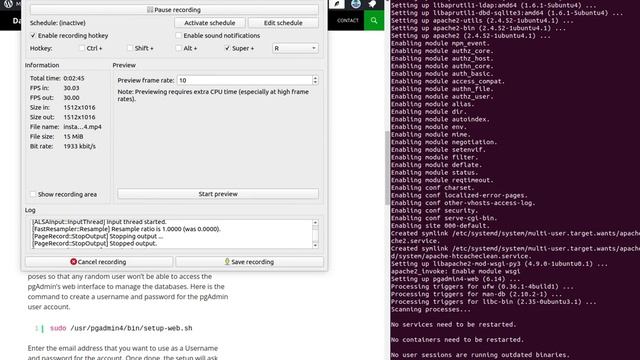Click the 'Stopped output.' log line

(95, 243)
